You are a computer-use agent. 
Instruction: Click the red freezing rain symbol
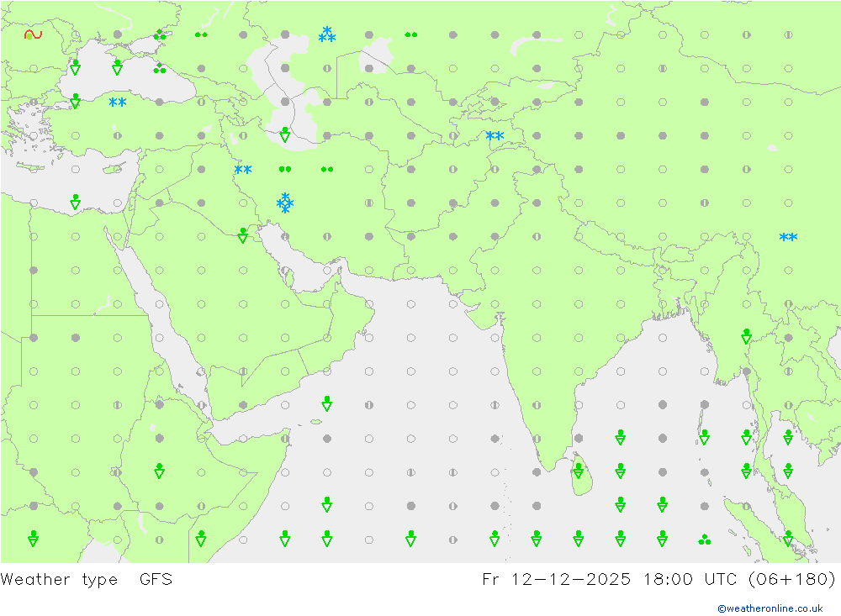coord(33,34)
